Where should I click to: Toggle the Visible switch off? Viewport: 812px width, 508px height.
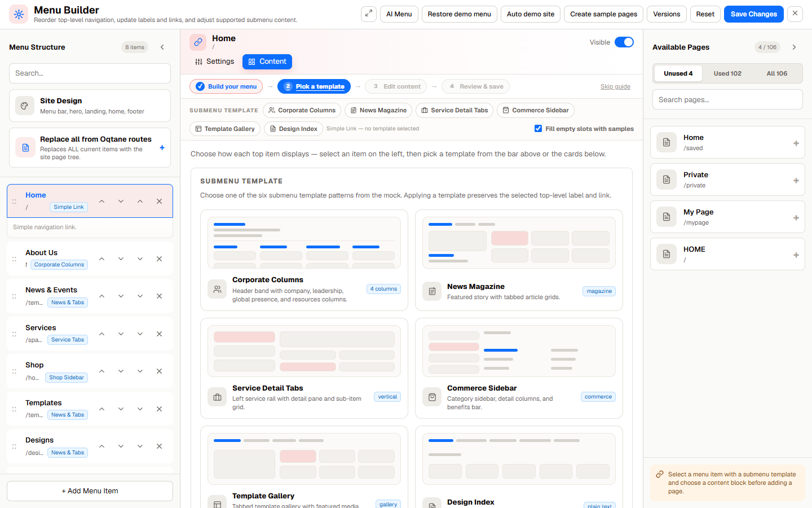point(624,42)
